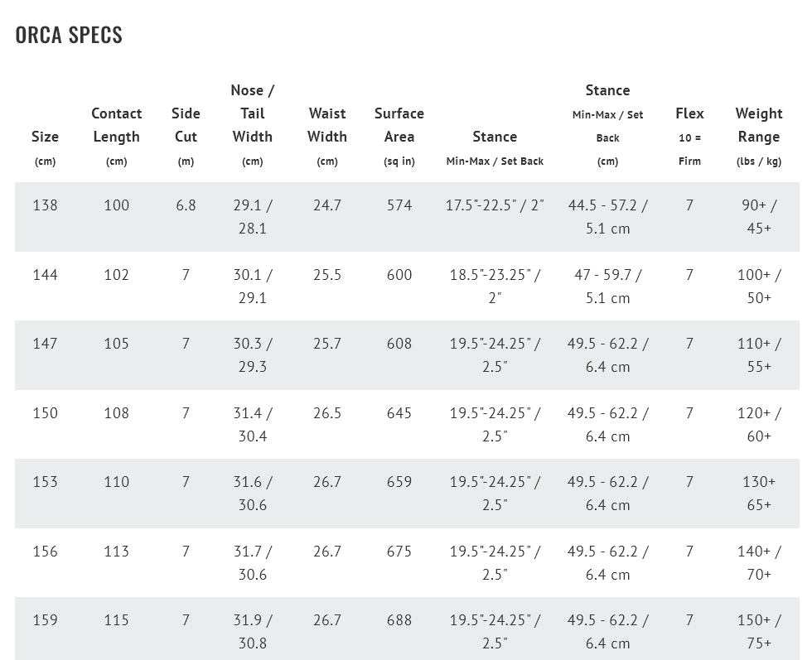Select the 6.8 side cut value
812x660 pixels.
[x=186, y=205]
